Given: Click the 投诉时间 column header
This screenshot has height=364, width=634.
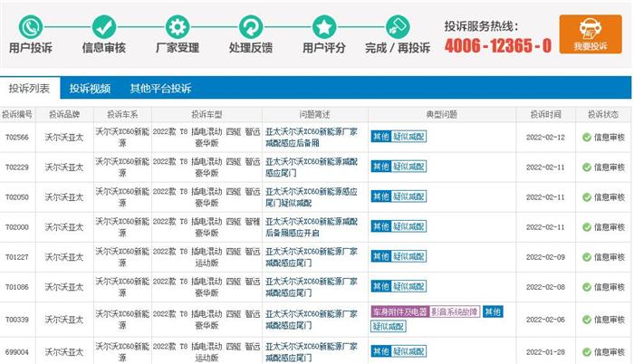Looking at the screenshot, I should point(543,115).
